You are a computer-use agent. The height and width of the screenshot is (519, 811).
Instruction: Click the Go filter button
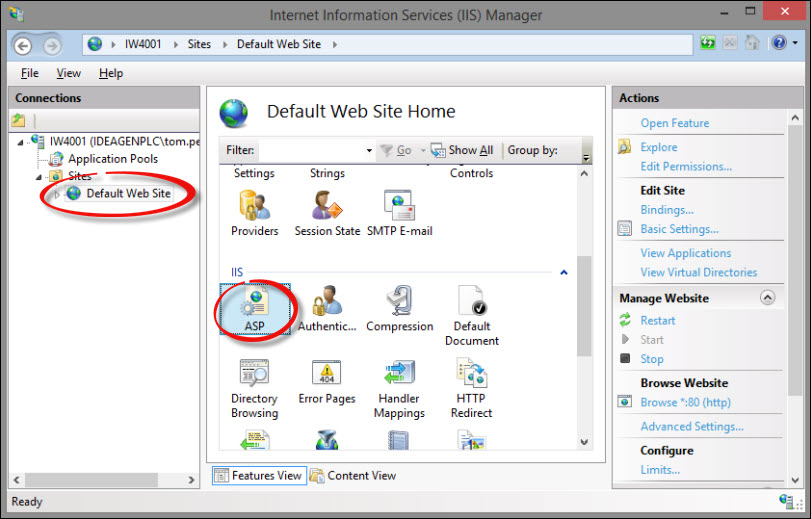click(x=396, y=151)
